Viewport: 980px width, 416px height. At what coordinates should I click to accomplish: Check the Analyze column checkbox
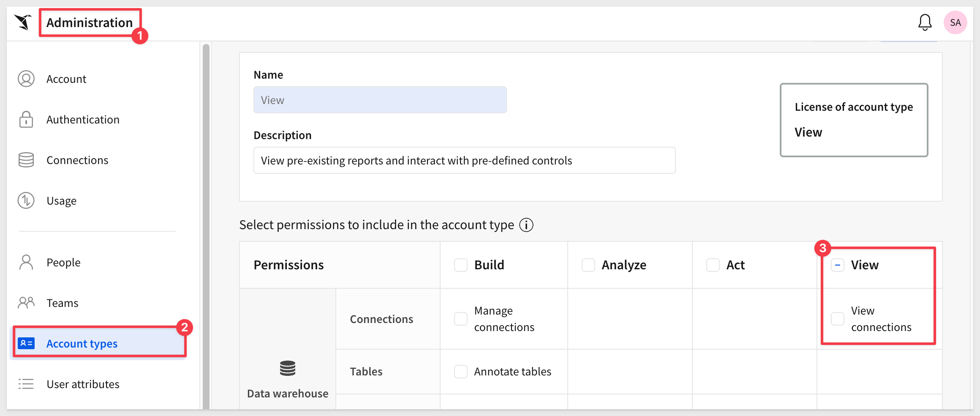(x=588, y=265)
